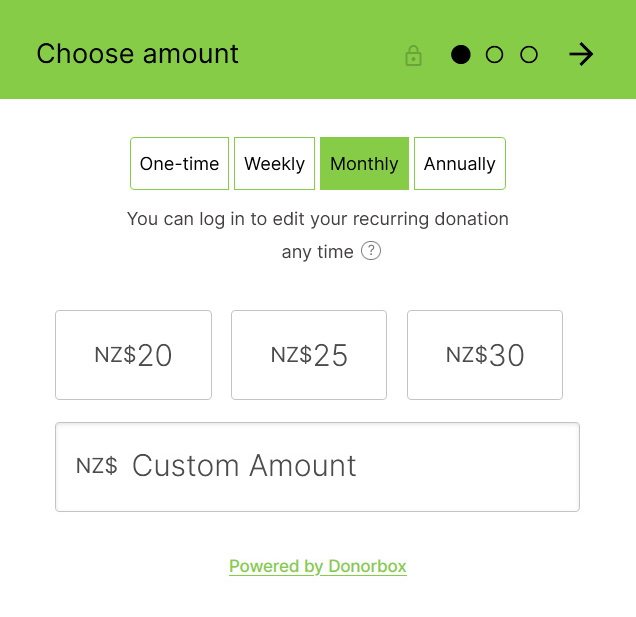Click the next step arrow icon

coord(581,54)
